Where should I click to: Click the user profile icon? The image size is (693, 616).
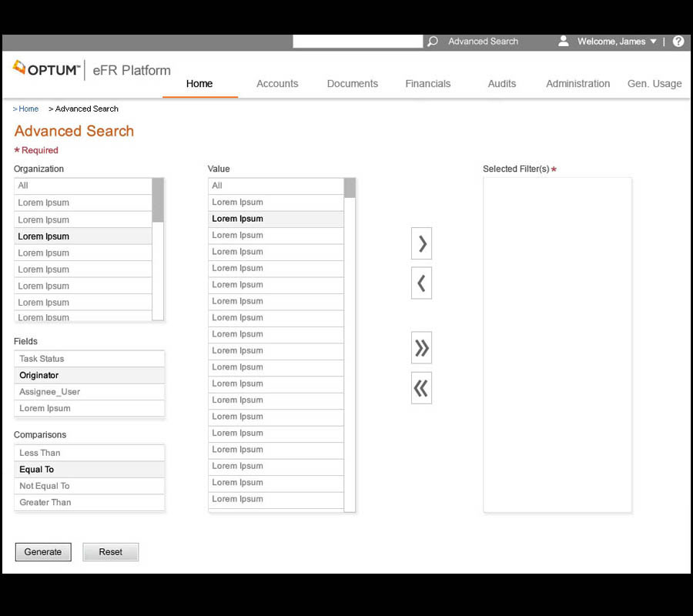[x=564, y=42]
